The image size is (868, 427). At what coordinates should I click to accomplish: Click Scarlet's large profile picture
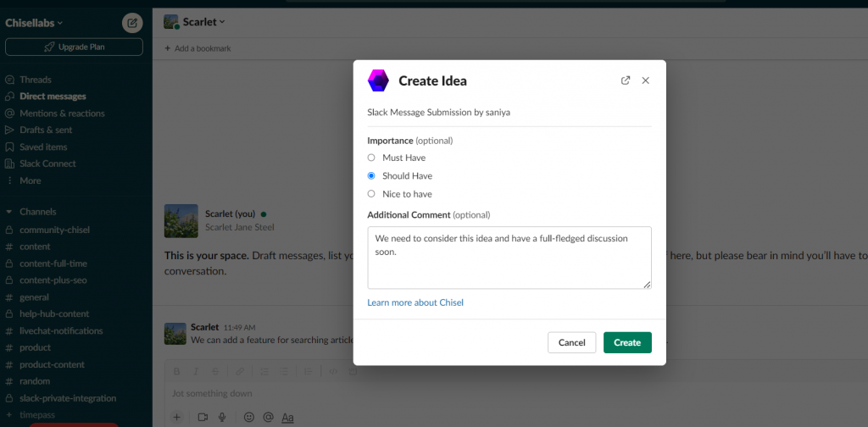[181, 221]
